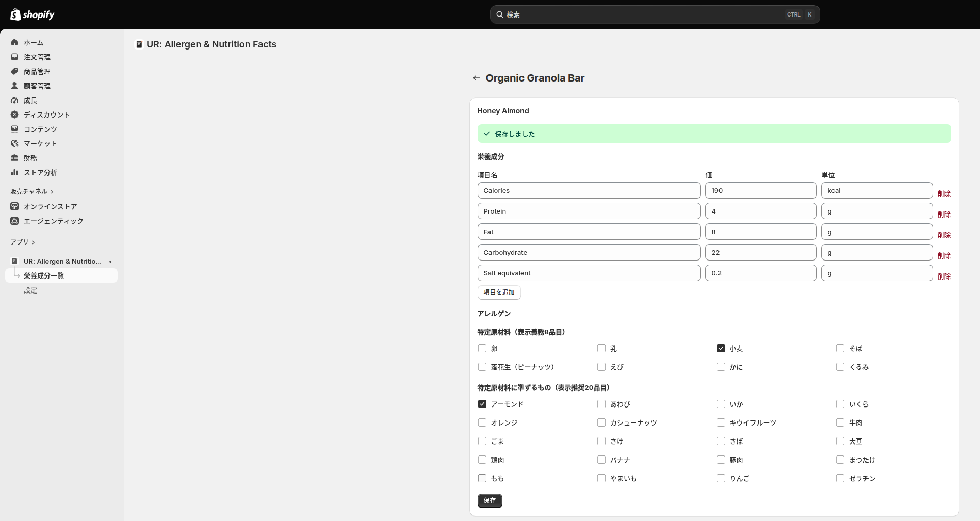
Task: Check the 大豆 checkbox
Action: coord(840,441)
